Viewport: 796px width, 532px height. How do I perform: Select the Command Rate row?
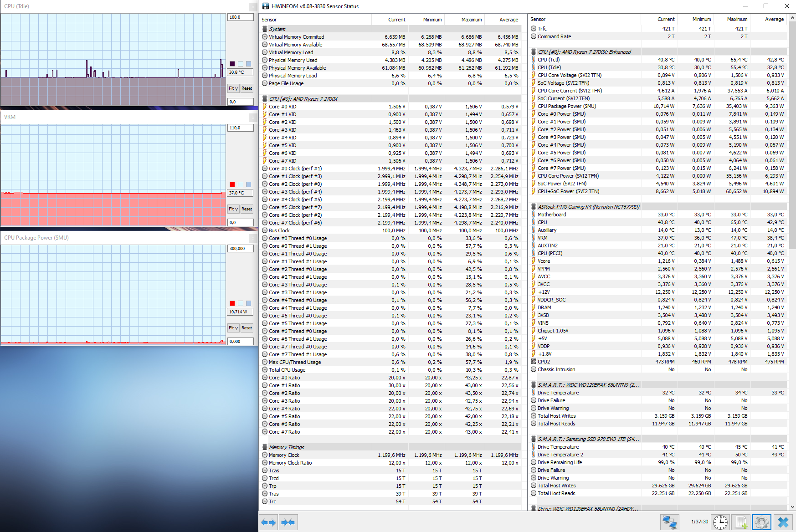point(658,36)
